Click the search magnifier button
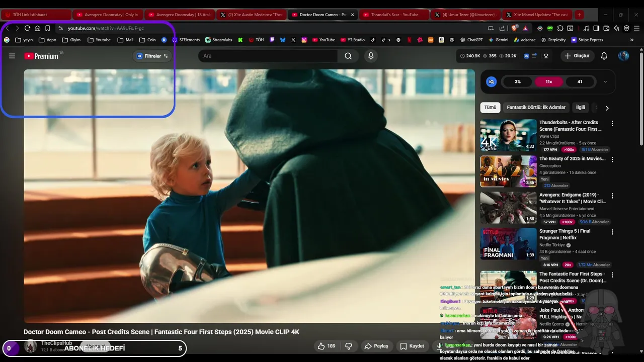644x362 pixels. (348, 56)
